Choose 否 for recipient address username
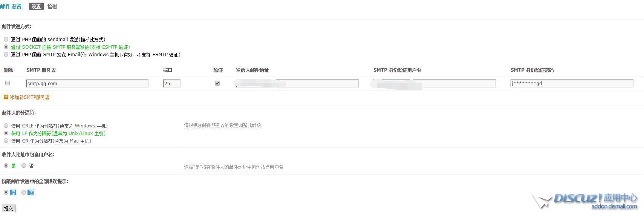 [24, 165]
